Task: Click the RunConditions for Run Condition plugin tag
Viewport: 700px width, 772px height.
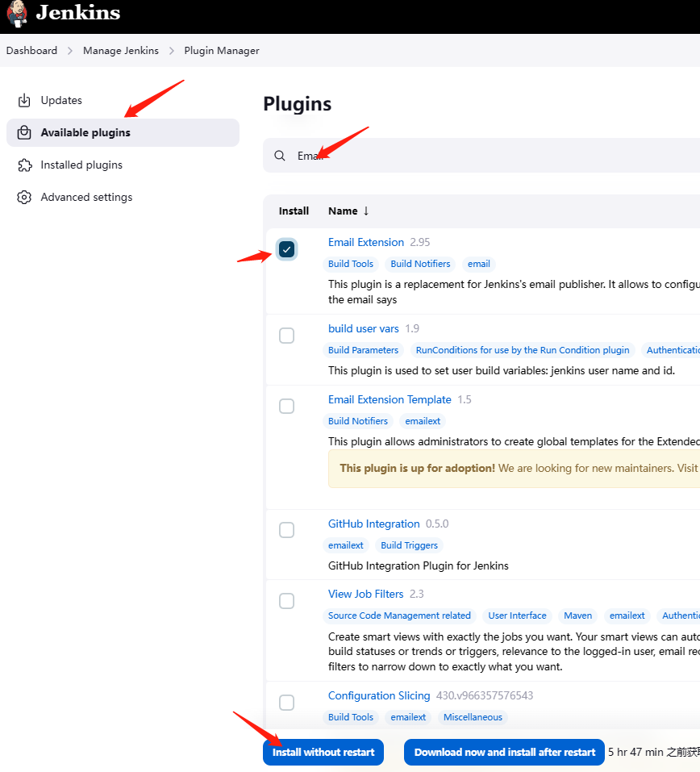Action: tap(523, 350)
